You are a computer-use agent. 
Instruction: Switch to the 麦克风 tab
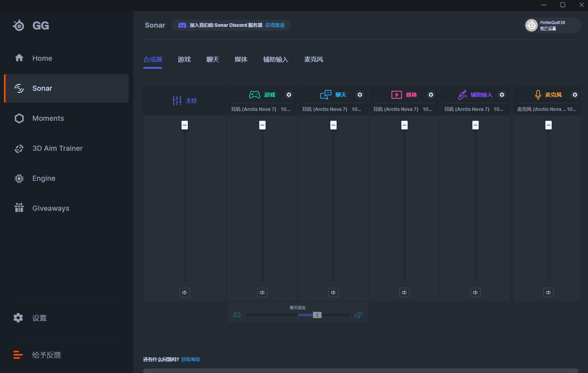pos(314,60)
